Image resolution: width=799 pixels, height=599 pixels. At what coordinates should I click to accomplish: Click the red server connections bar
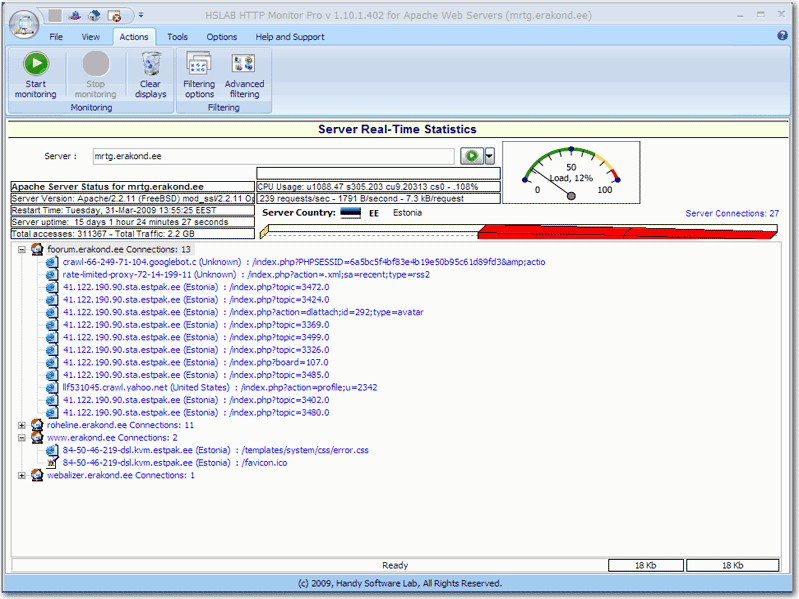(x=627, y=232)
